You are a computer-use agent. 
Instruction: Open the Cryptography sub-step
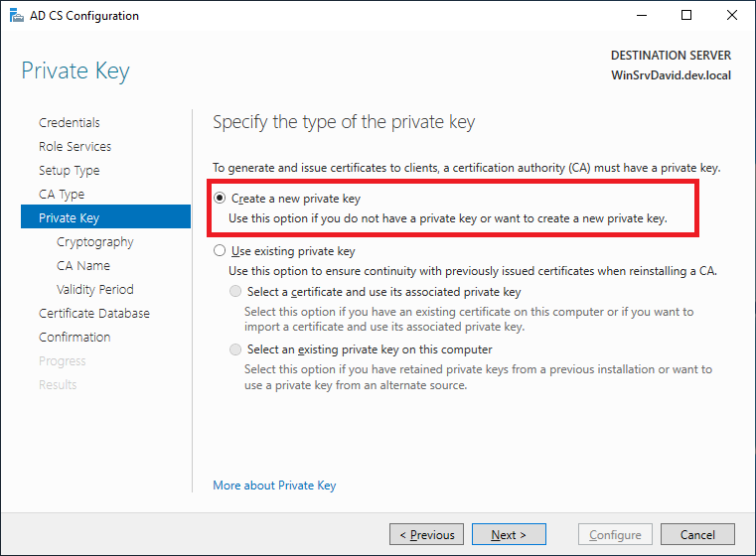click(95, 242)
